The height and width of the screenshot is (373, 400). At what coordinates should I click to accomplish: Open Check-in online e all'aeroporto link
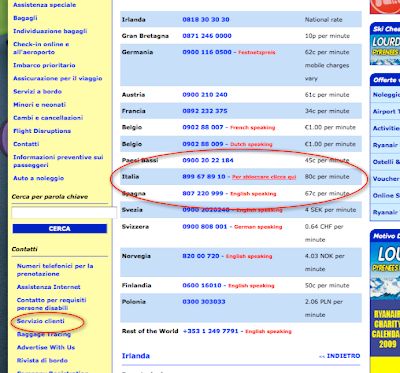coord(41,48)
